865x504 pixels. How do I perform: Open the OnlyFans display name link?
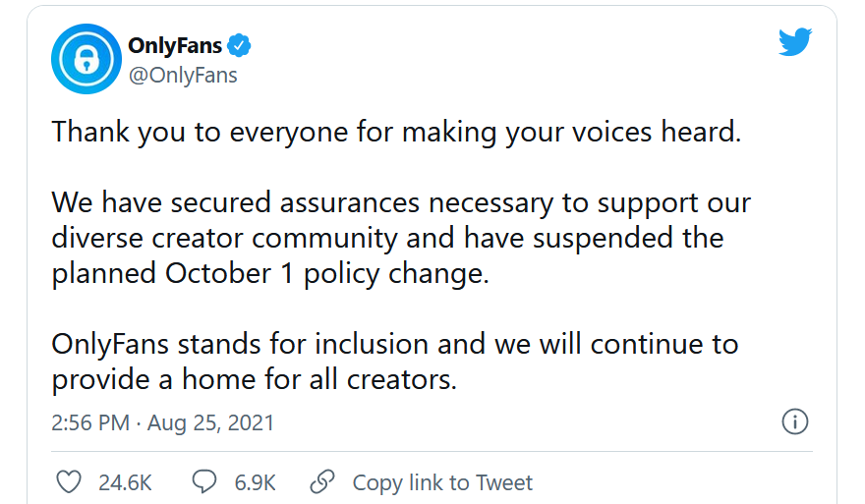coord(175,45)
